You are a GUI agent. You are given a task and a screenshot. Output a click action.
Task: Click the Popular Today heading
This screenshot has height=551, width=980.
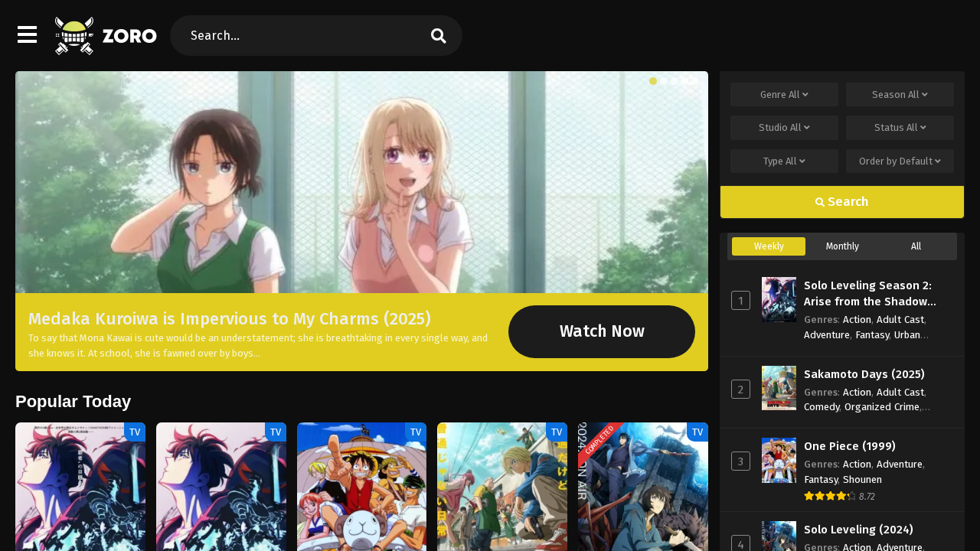(x=73, y=401)
